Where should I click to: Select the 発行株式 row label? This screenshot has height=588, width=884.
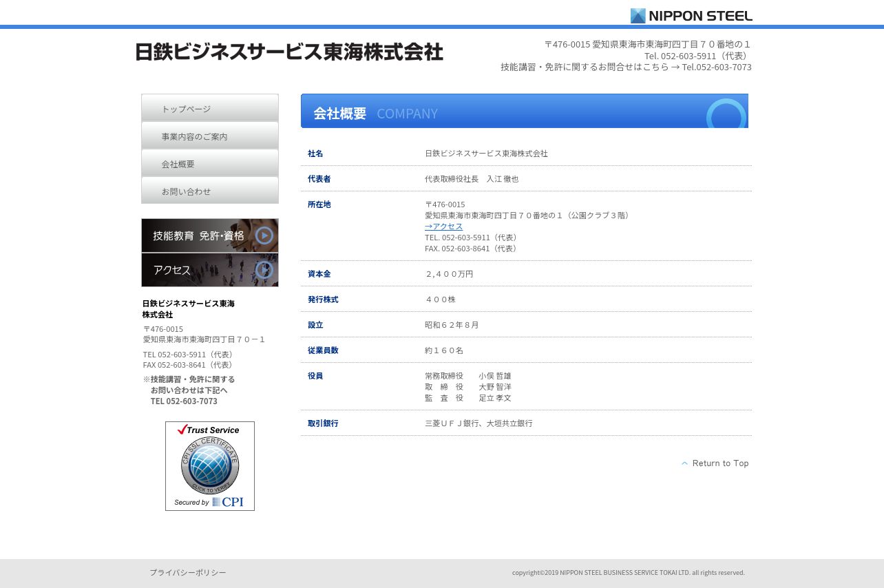pos(323,300)
